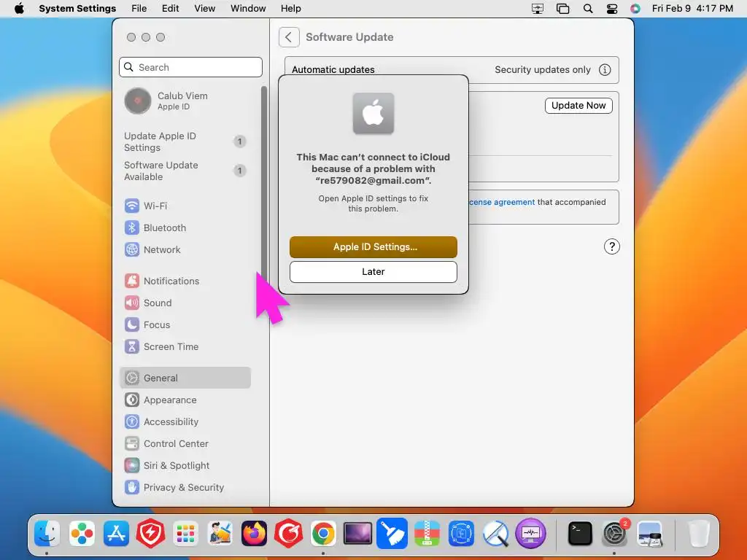Open the license agreement link
Viewport: 747px width, 560px height.
pyautogui.click(x=502, y=203)
